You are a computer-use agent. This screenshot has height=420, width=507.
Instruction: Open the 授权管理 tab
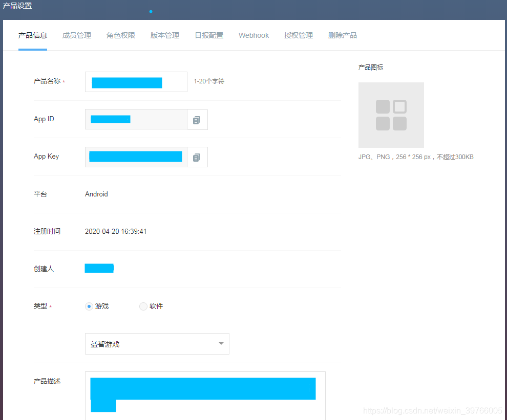tap(298, 35)
